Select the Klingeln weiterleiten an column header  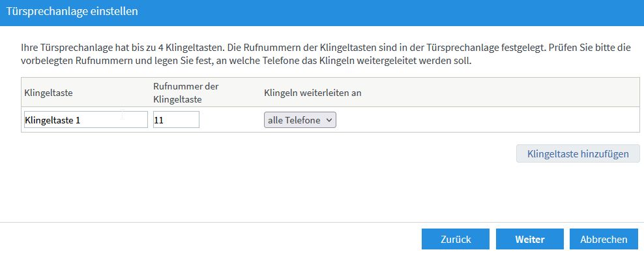(313, 93)
